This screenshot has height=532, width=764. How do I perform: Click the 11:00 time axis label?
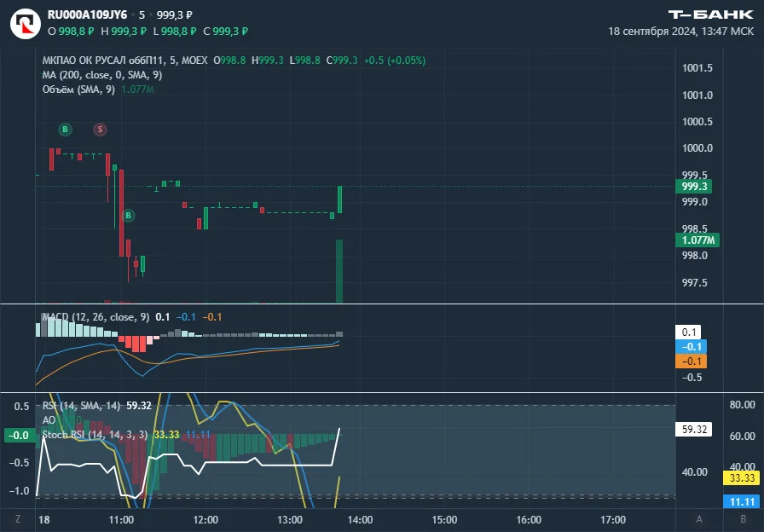point(121,520)
